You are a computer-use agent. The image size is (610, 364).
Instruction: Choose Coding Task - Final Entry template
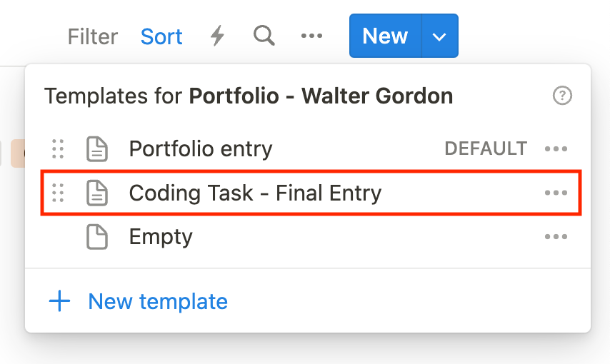coord(255,193)
